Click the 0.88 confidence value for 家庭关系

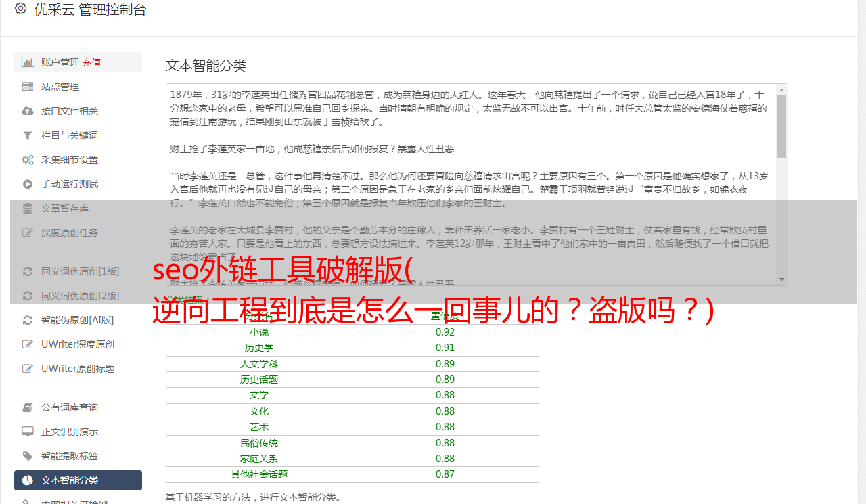pos(445,459)
